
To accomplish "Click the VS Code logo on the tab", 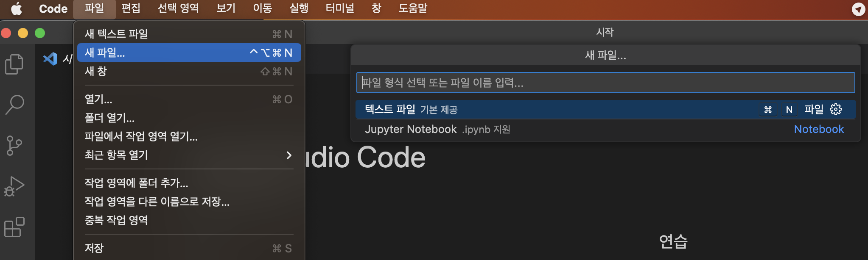I will pyautogui.click(x=50, y=58).
